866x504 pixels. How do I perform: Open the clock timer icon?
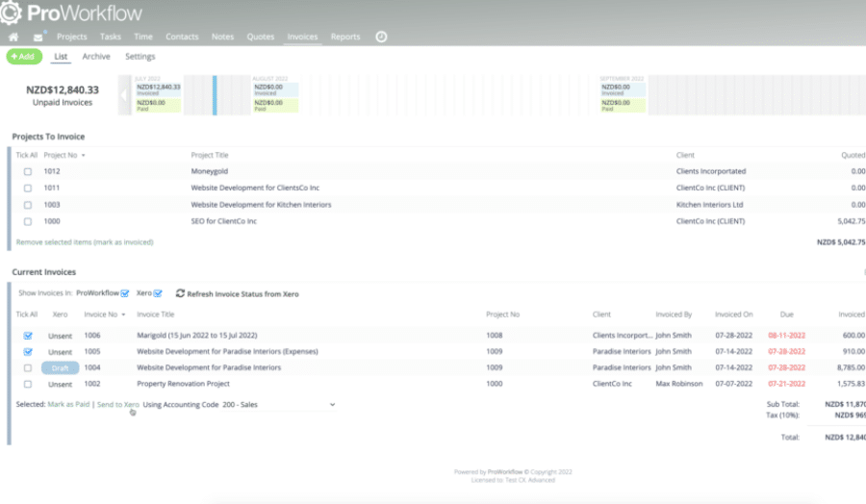[381, 37]
